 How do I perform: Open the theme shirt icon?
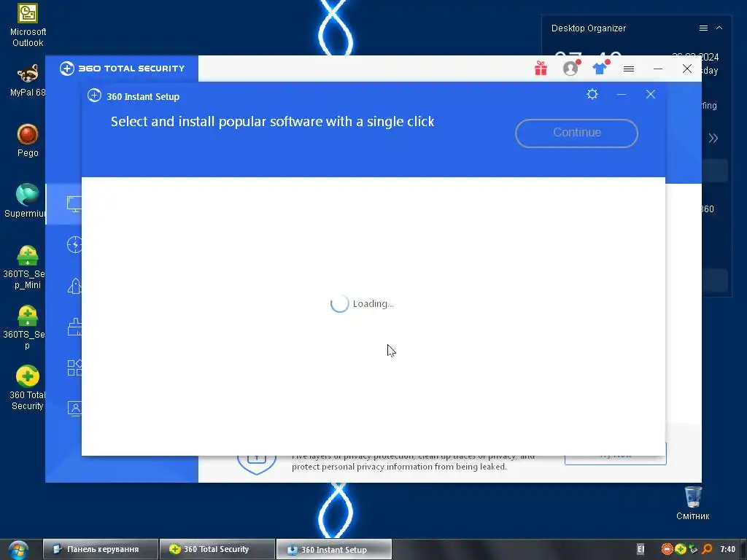[x=600, y=68]
